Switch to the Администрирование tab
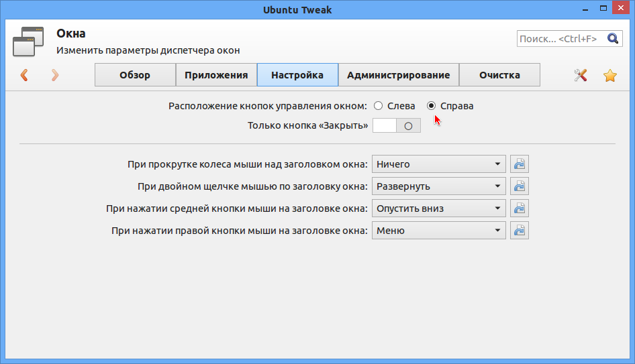 (399, 75)
